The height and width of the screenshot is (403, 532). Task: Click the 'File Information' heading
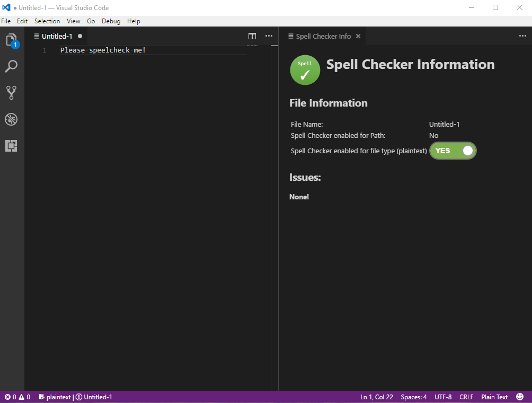coord(329,103)
